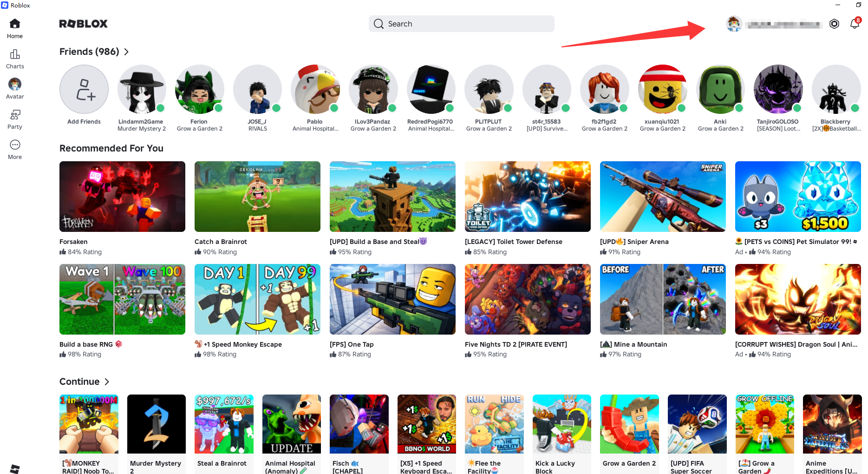Open the Pet Simulator 99 ad thumbnail
The width and height of the screenshot is (868, 474).
tap(798, 197)
